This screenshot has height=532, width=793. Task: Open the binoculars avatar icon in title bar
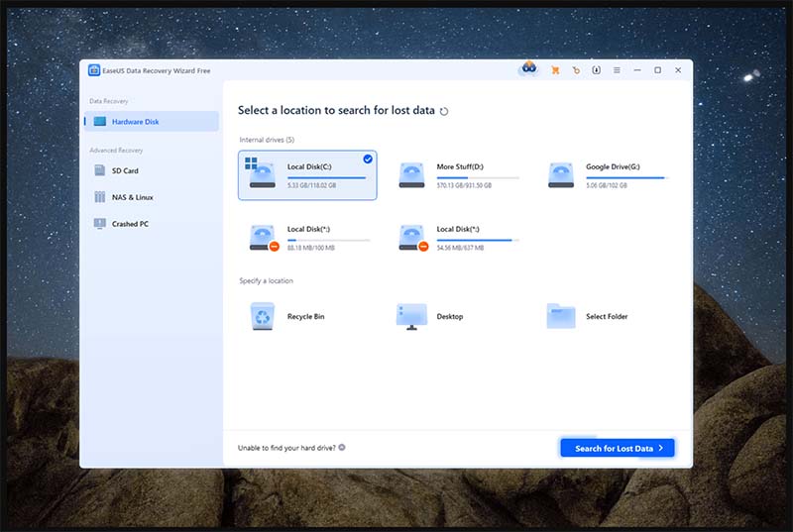click(x=529, y=67)
